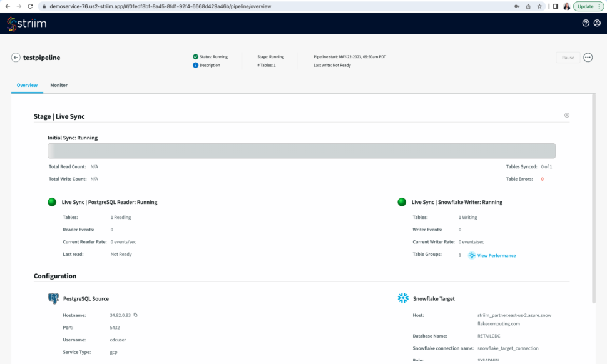Click the blue Description info icon

tap(196, 65)
